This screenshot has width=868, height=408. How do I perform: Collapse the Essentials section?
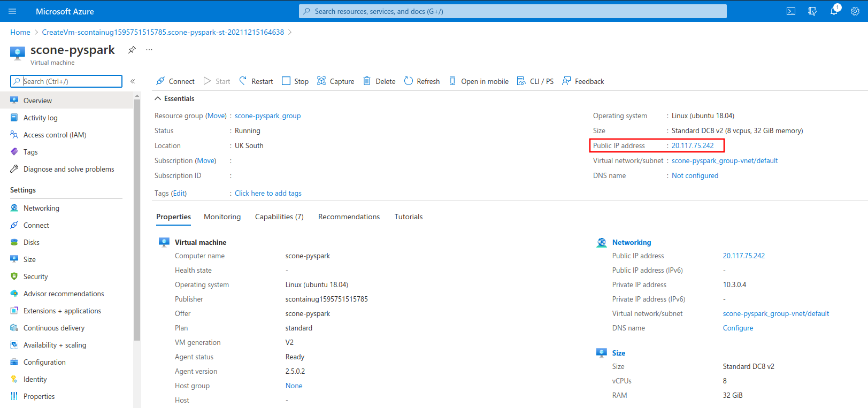click(x=174, y=98)
